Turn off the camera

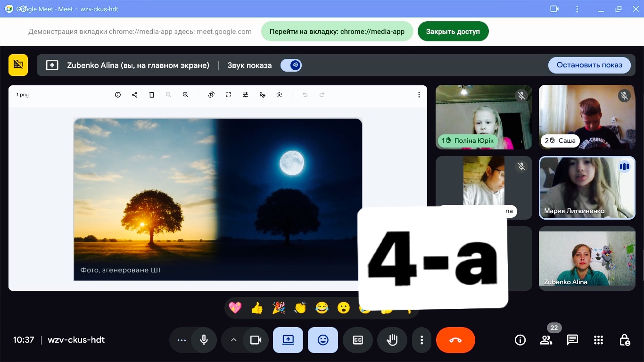pos(256,340)
